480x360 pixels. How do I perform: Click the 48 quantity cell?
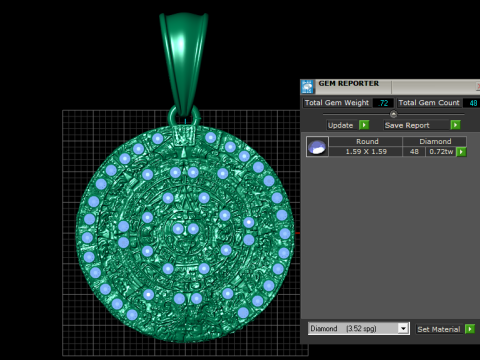click(414, 152)
